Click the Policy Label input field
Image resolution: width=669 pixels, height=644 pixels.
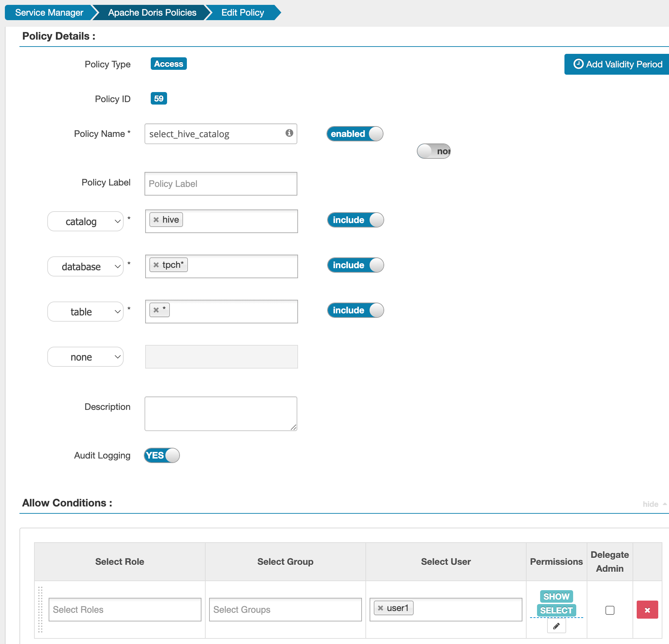coord(221,184)
